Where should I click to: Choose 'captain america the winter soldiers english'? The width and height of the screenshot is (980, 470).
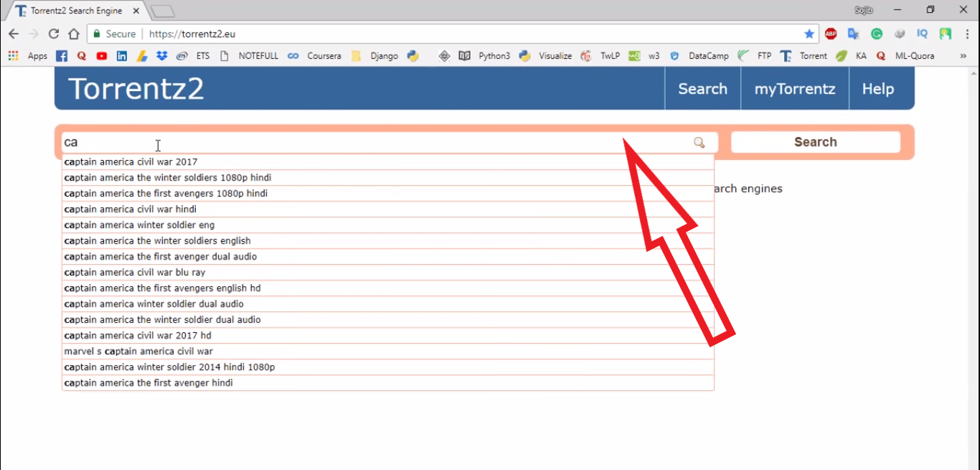tap(388, 241)
